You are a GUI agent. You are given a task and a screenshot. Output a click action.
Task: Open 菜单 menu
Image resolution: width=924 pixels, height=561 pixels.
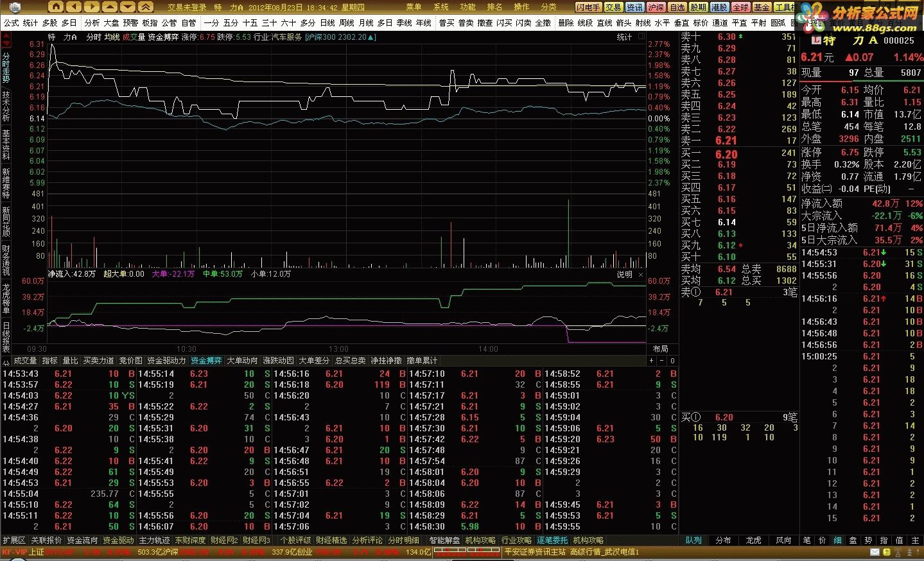(x=414, y=7)
